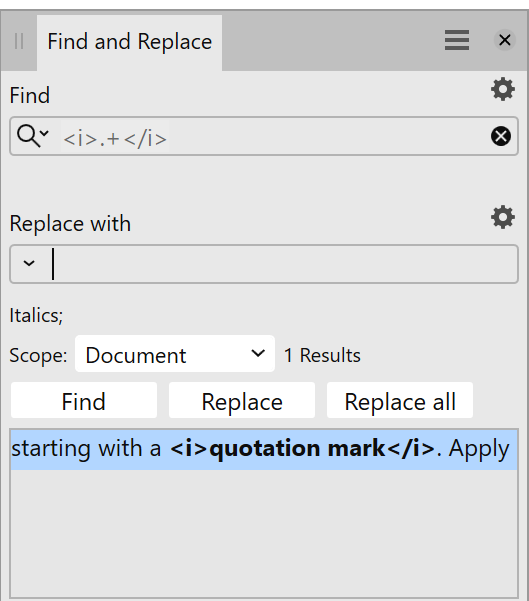Click the "Replace with" heading label
The width and height of the screenshot is (529, 601).
(70, 223)
